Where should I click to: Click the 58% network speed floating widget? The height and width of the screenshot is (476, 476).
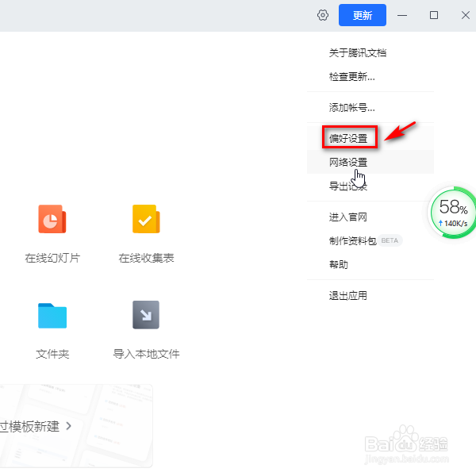(x=452, y=213)
